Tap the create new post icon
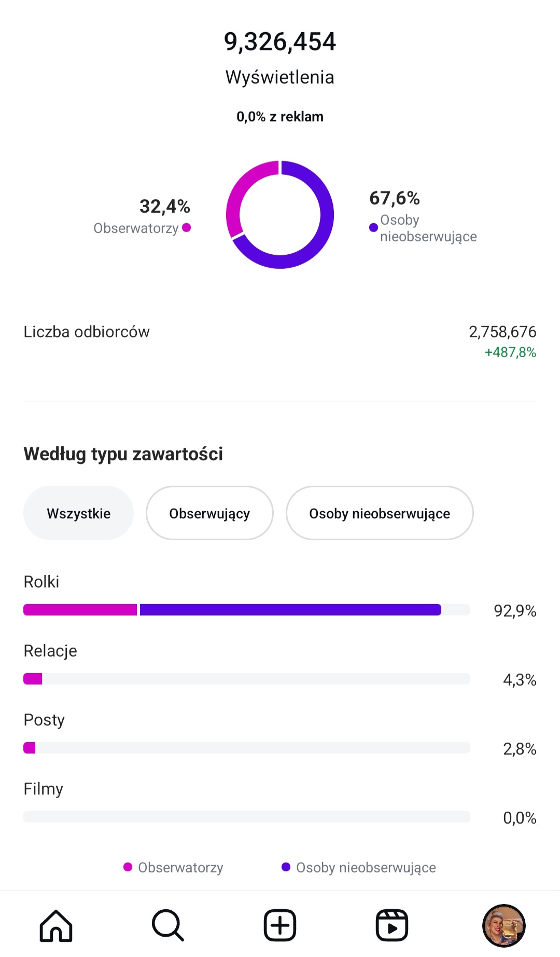The image size is (560, 957). pos(280,925)
